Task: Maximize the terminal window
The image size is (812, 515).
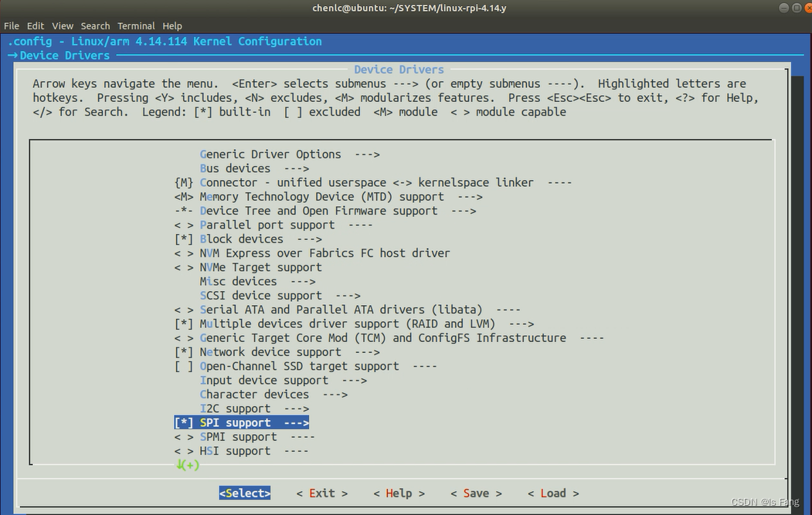Action: (797, 7)
